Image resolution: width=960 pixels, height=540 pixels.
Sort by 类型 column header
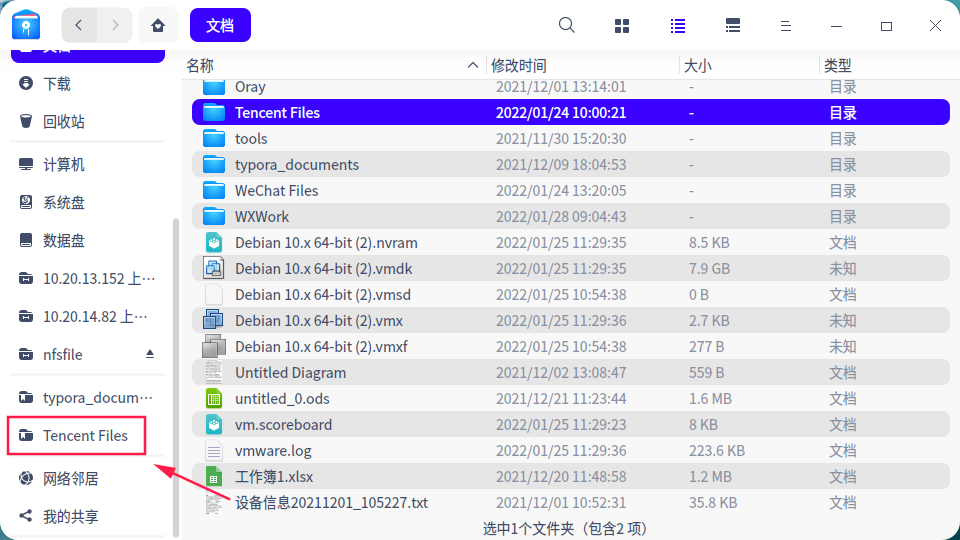tap(889, 66)
